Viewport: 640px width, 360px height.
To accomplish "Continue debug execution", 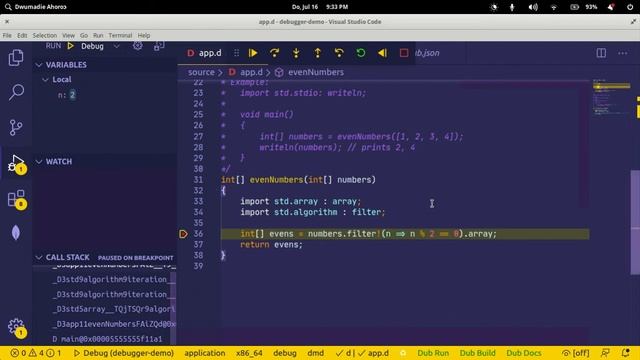I will tap(253, 53).
